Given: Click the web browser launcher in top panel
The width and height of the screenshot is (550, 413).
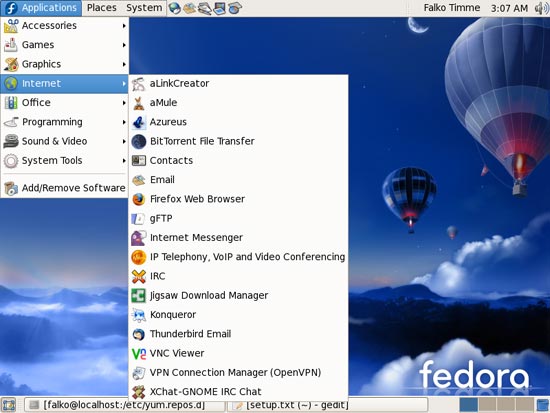Looking at the screenshot, I should [x=175, y=8].
